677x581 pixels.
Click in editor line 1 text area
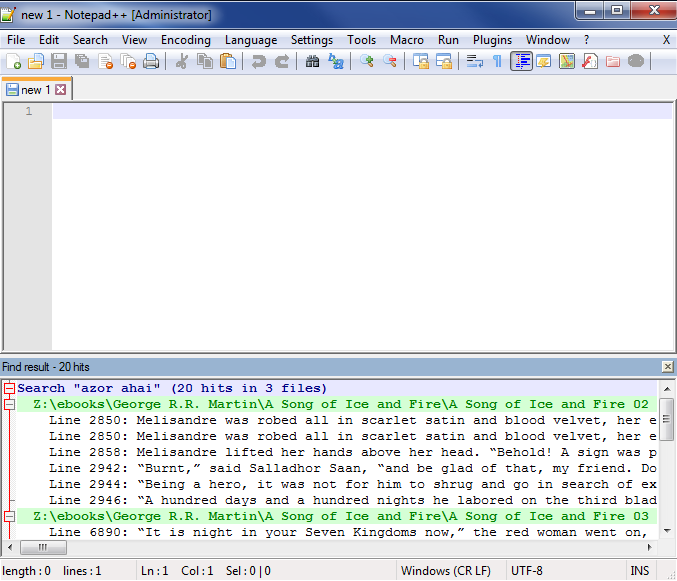(x=362, y=111)
